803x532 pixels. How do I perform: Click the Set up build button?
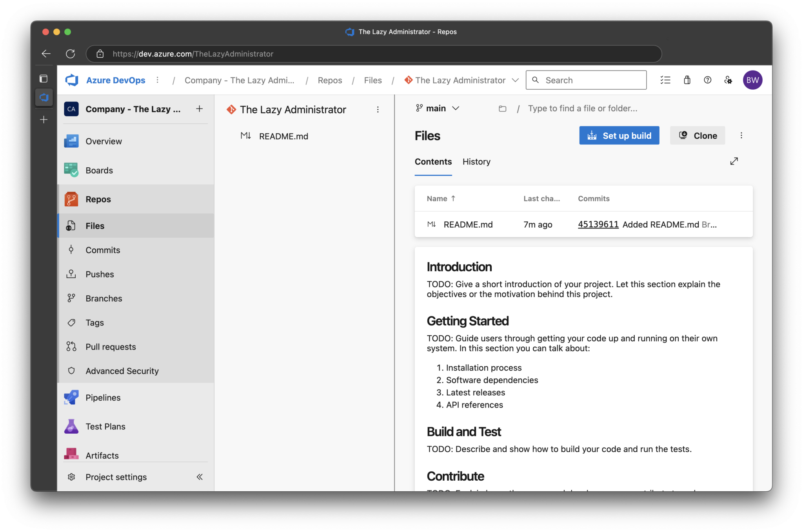coord(619,136)
